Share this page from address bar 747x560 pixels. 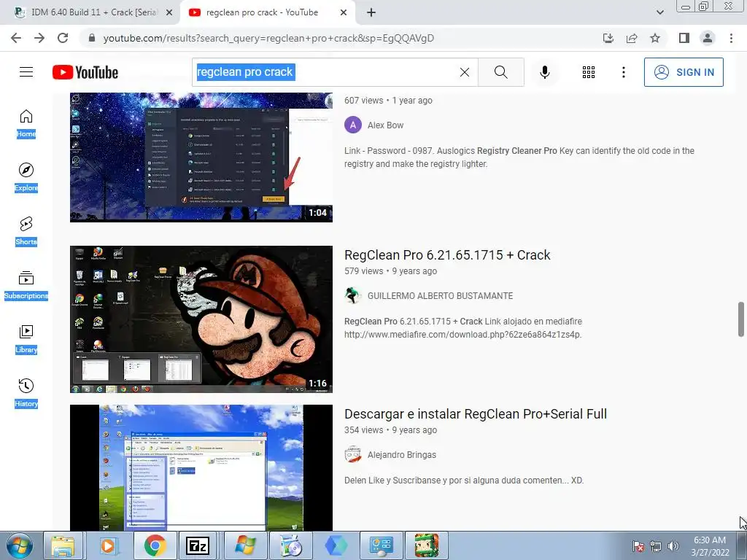coord(632,38)
